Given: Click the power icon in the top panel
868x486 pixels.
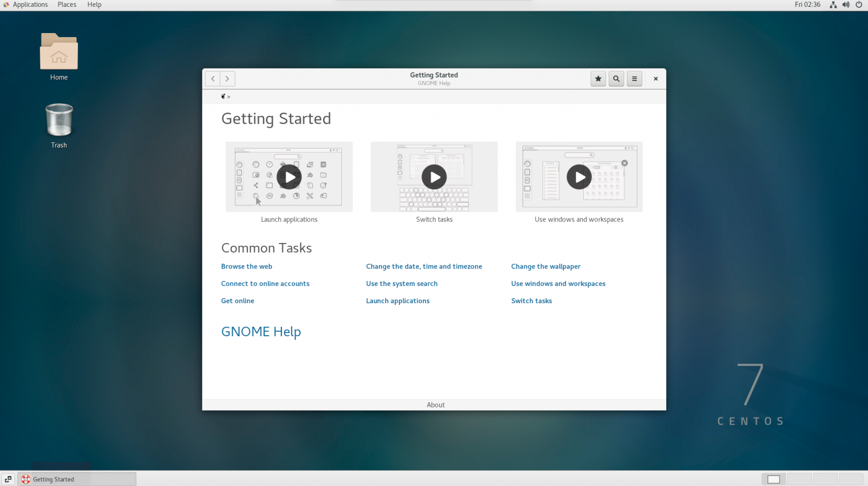Looking at the screenshot, I should (859, 5).
